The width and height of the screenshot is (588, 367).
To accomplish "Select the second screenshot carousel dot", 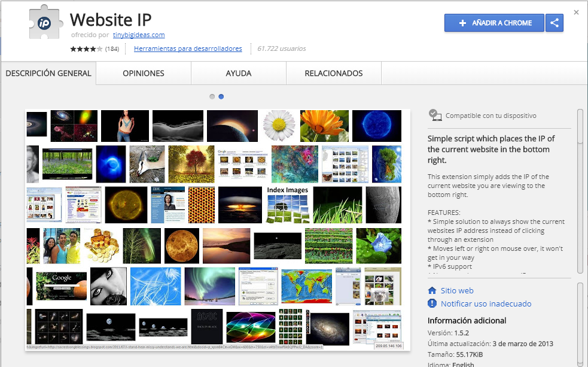I will (x=221, y=96).
